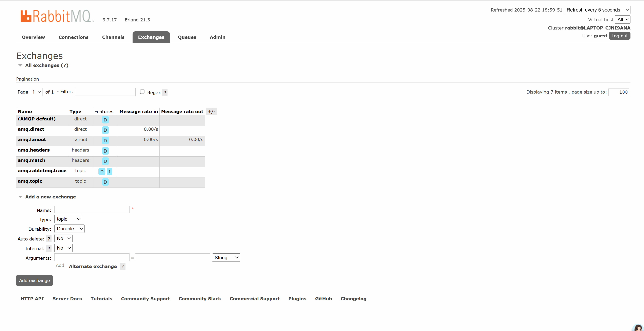Click the Auto delete help icon
This screenshot has width=644, height=331.
[x=49, y=239]
